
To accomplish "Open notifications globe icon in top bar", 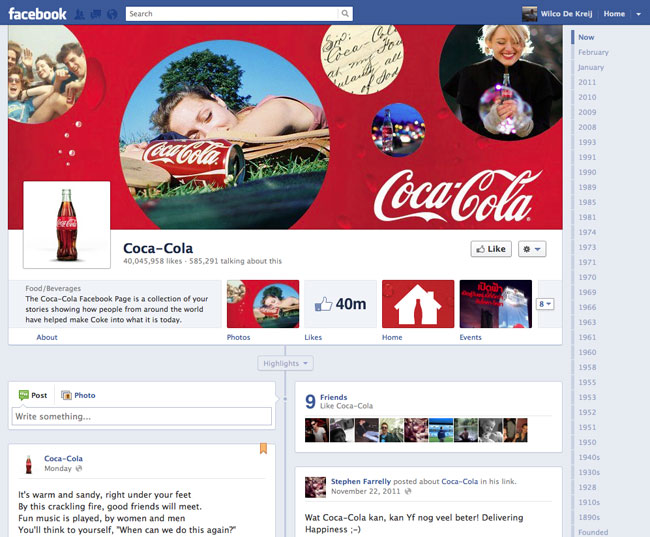I will tap(111, 14).
